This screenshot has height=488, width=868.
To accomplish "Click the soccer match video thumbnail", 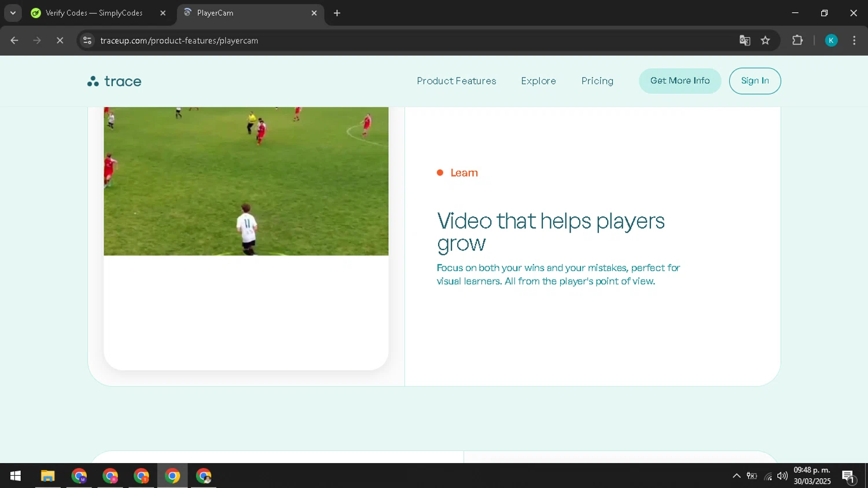I will coord(246,181).
